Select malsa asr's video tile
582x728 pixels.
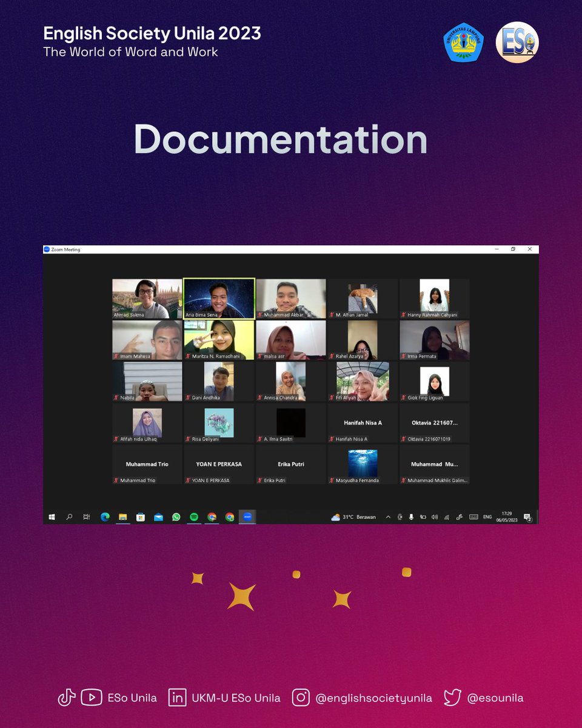[291, 340]
